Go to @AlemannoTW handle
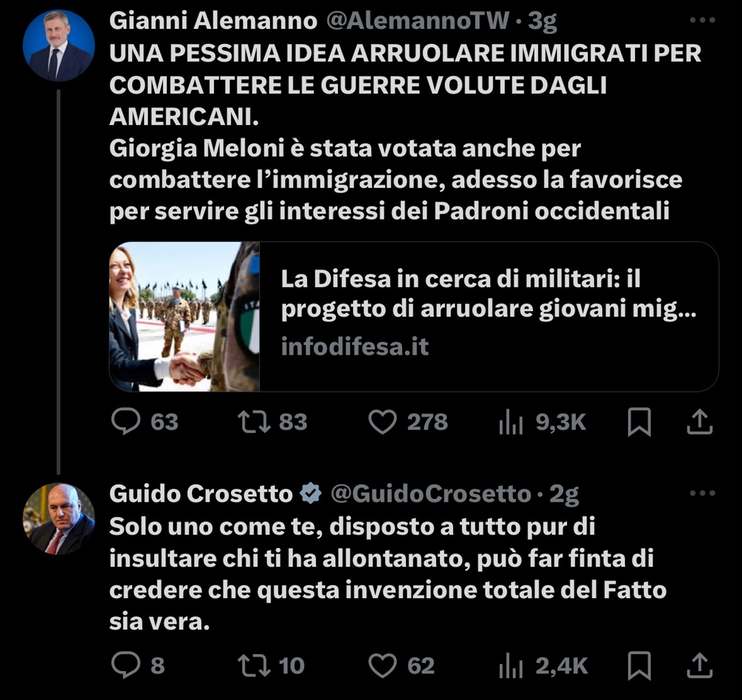Image resolution: width=742 pixels, height=700 pixels. (418, 21)
